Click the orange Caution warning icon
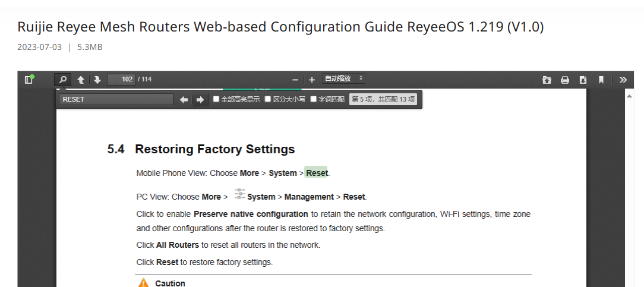Image resolution: width=644 pixels, height=287 pixels. (143, 282)
